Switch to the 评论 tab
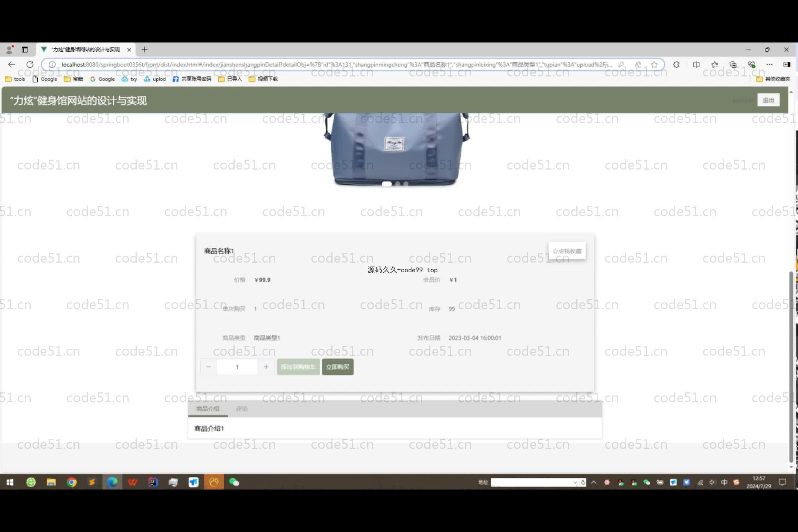 point(242,409)
